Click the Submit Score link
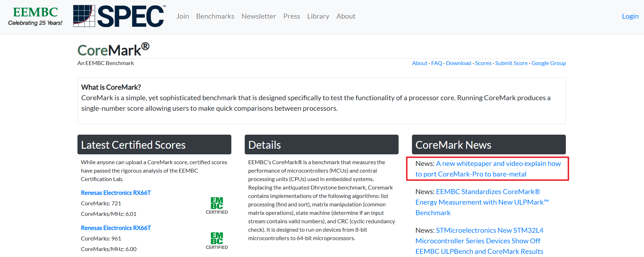The width and height of the screenshot is (644, 257). pyautogui.click(x=511, y=63)
